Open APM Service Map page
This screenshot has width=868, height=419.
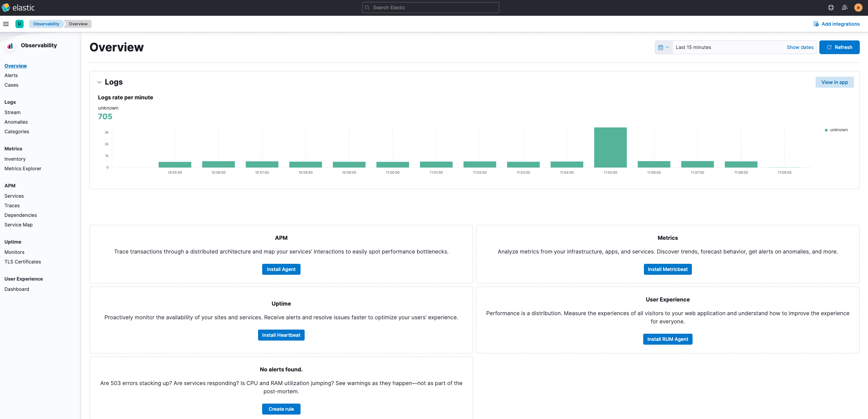point(19,225)
